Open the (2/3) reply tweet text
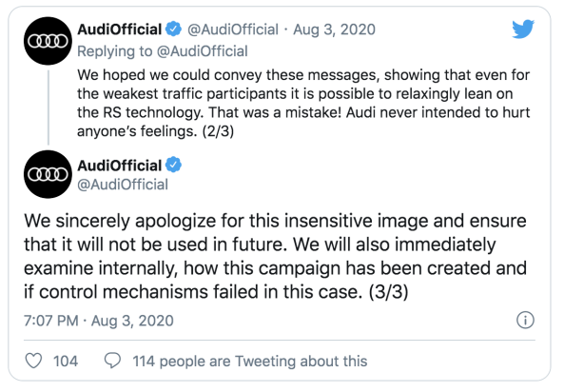This screenshot has width=564, height=392. pos(303,103)
